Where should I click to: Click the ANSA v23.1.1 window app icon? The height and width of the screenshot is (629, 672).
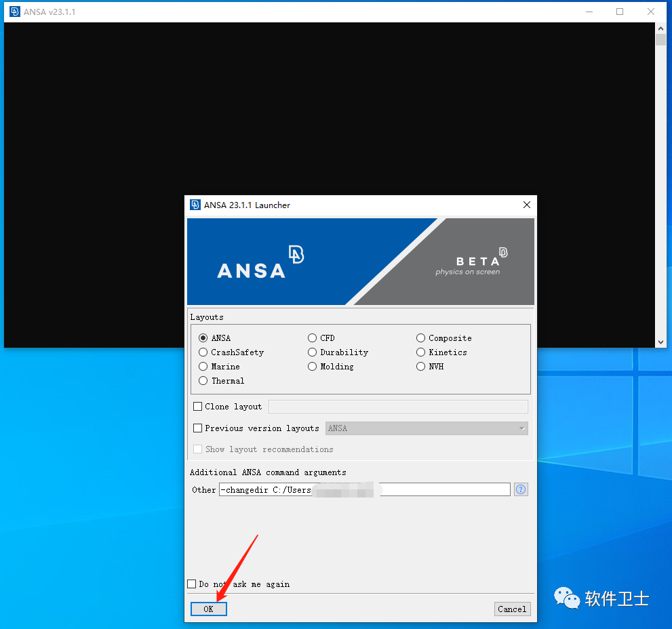pos(15,12)
